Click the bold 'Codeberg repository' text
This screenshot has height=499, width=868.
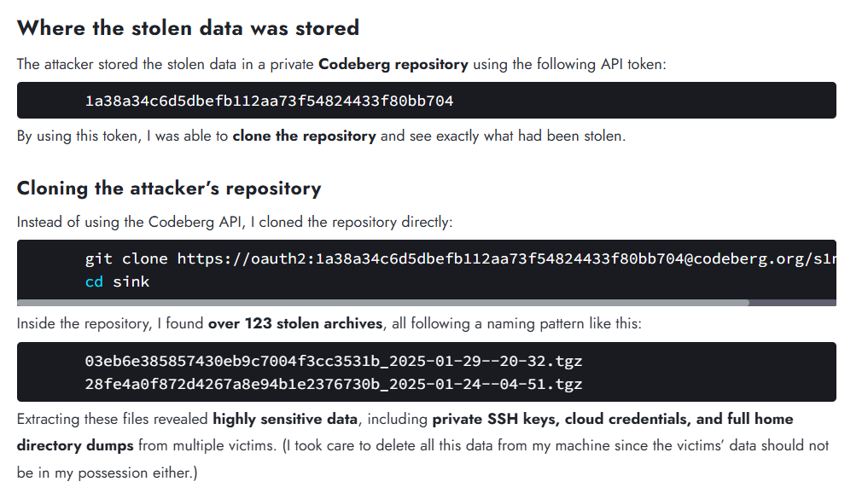393,64
